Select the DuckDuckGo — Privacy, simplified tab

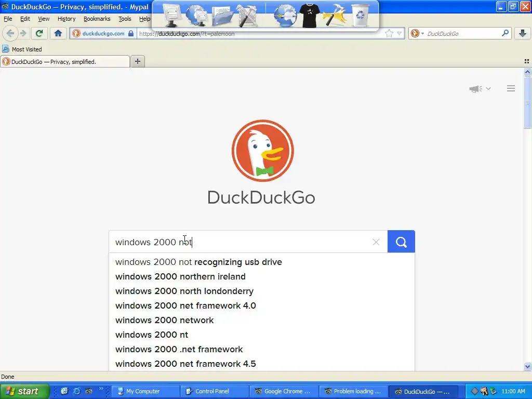pyautogui.click(x=65, y=62)
